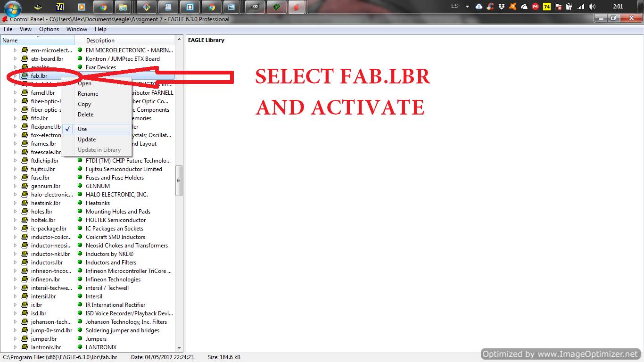Screen dimensions: 644x362
Task: Expand the jump-0r-smd.lbr tree node
Action: pos(15,330)
